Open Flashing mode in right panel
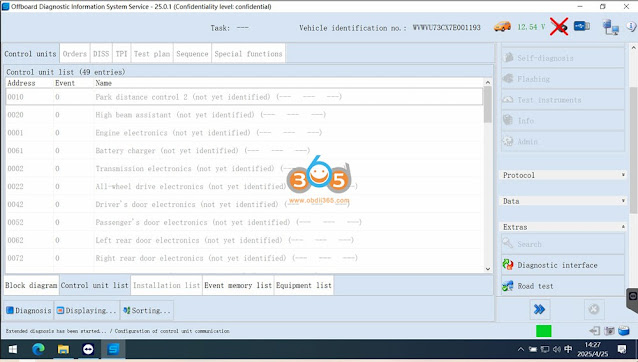638x362 pixels. 563,79
